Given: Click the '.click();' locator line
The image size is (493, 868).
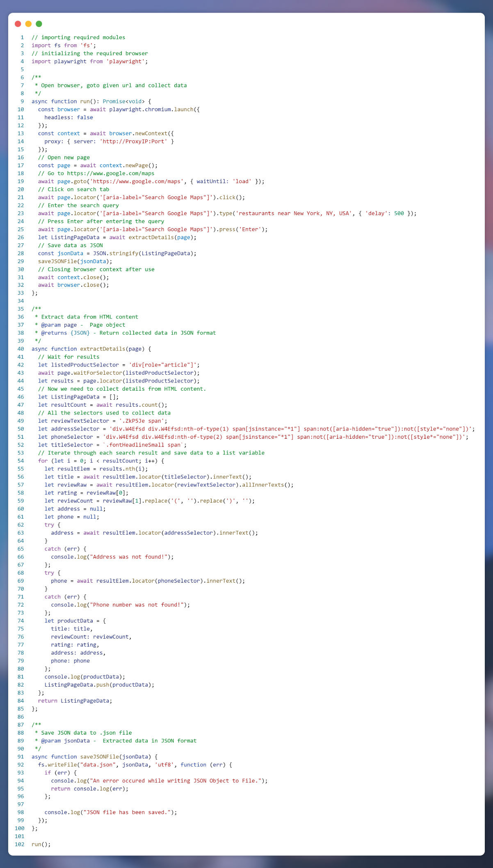Looking at the screenshot, I should [141, 197].
